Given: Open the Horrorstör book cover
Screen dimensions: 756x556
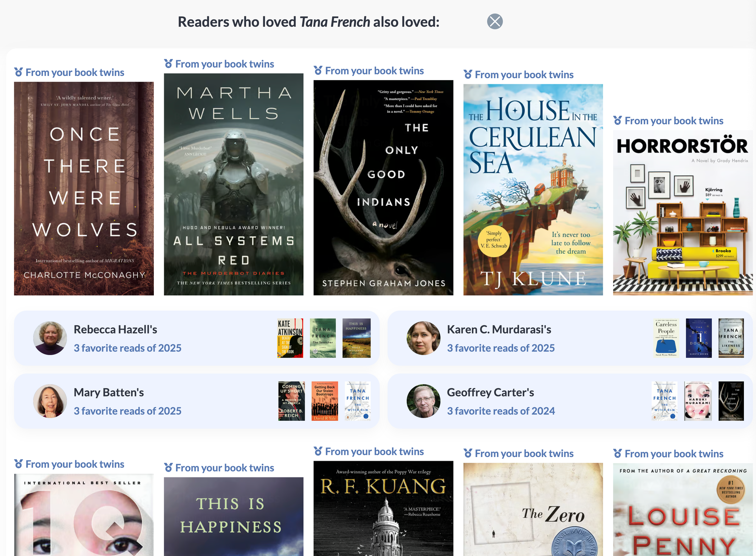Looking at the screenshot, I should [x=683, y=213].
